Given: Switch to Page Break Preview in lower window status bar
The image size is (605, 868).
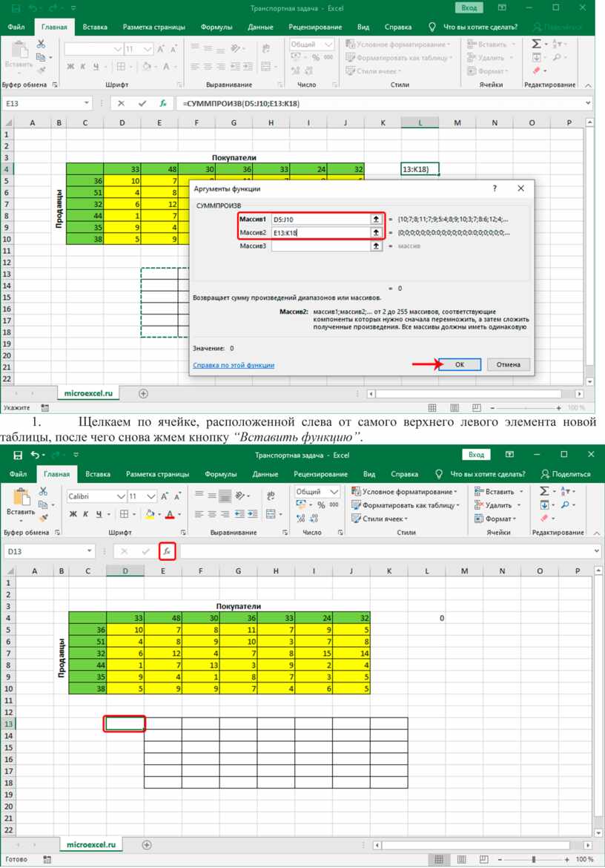Looking at the screenshot, I should pyautogui.click(x=483, y=860).
